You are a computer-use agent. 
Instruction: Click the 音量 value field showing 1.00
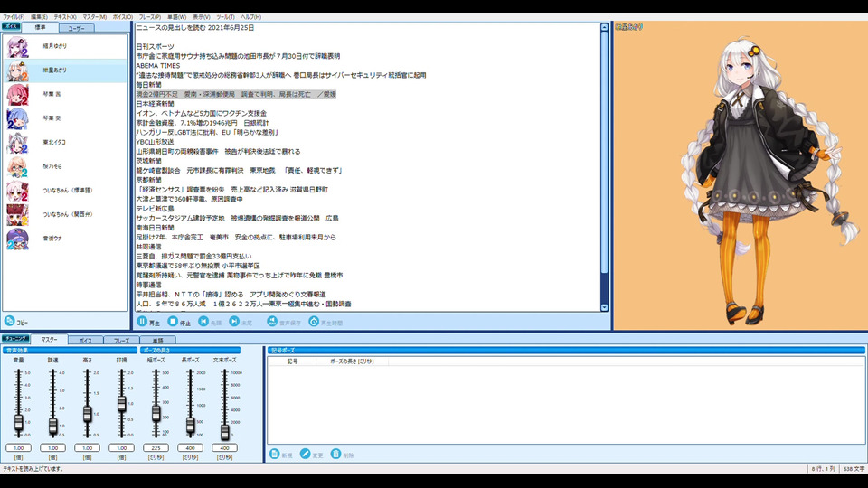click(x=18, y=447)
